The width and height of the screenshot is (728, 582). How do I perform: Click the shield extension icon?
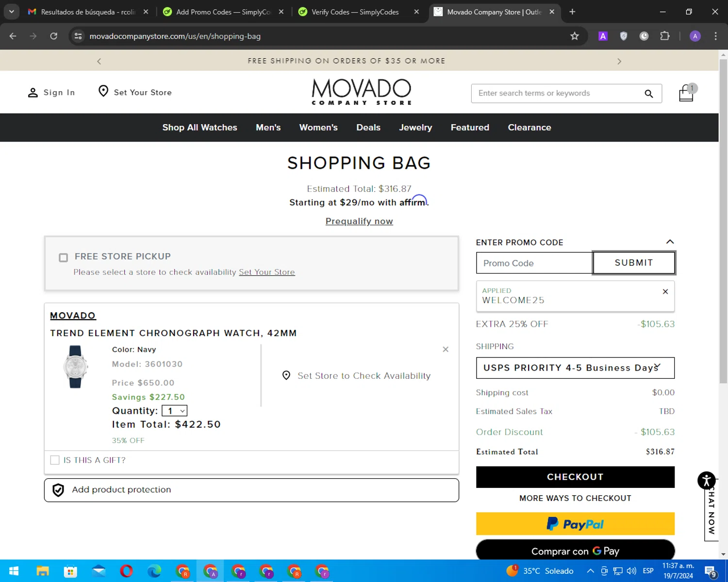pos(624,36)
